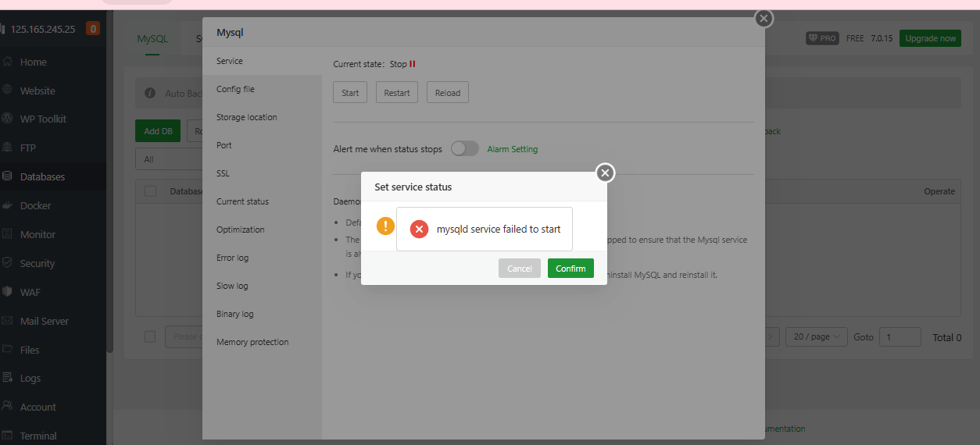
Task: Check the Database table header checkbox
Action: click(151, 191)
